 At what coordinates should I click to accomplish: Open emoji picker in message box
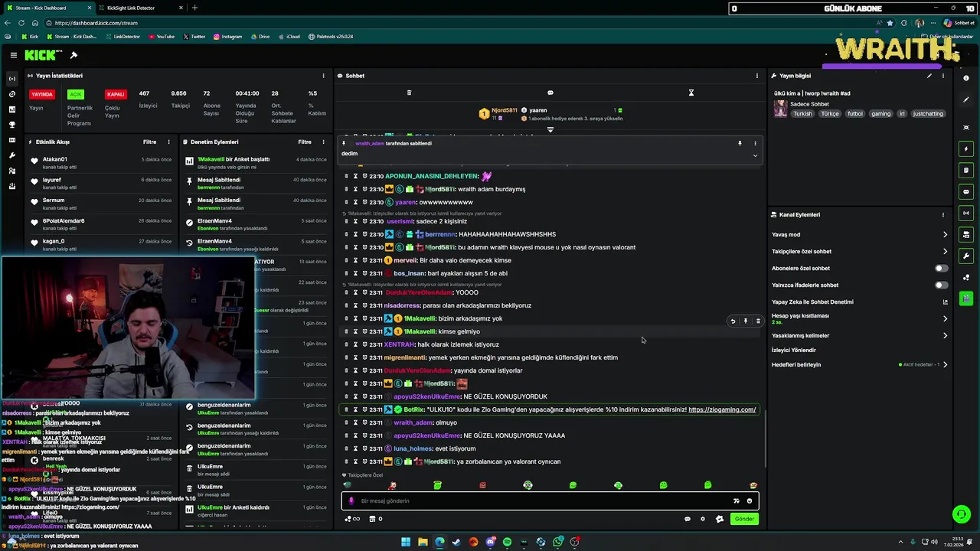[750, 500]
